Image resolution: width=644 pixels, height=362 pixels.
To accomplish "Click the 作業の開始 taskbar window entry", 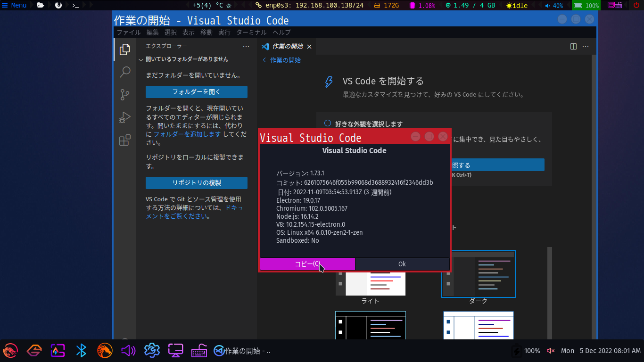I will (242, 351).
